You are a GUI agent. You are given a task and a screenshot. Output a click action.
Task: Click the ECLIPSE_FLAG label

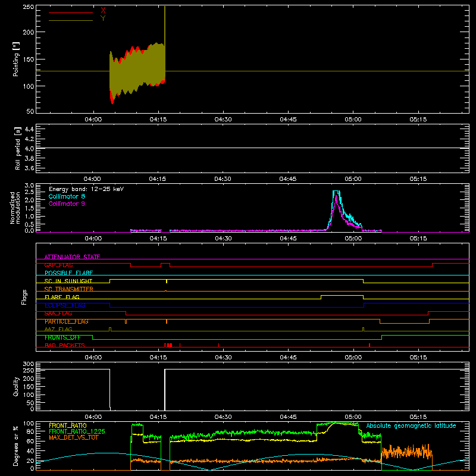(65, 305)
